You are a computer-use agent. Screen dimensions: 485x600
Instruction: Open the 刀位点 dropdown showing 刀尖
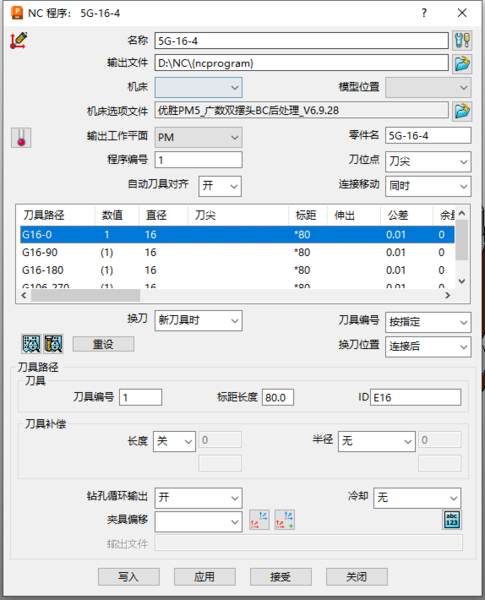click(428, 162)
